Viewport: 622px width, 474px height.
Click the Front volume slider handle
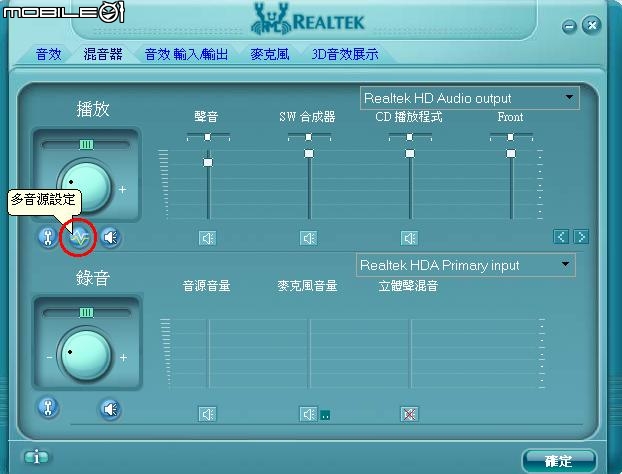click(511, 153)
